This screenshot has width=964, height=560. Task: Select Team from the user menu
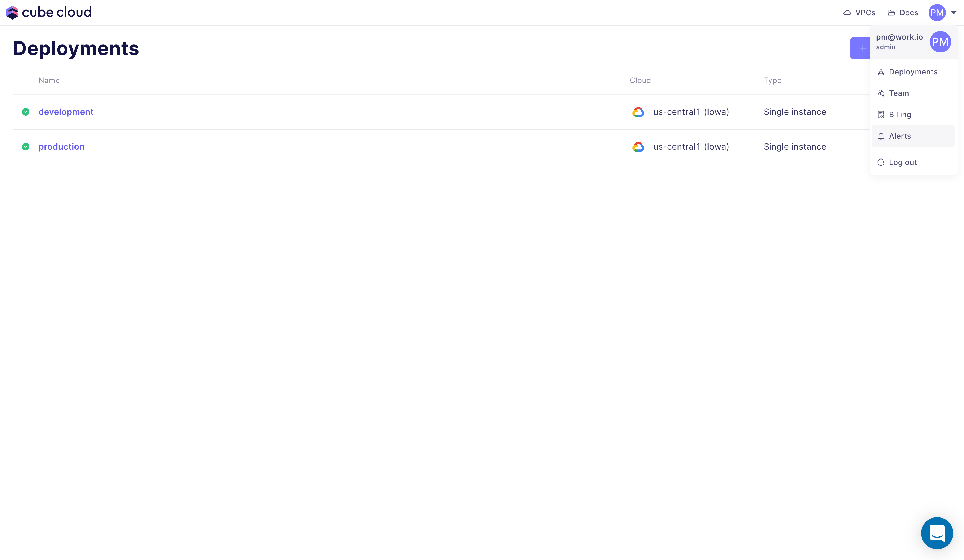tap(913, 93)
